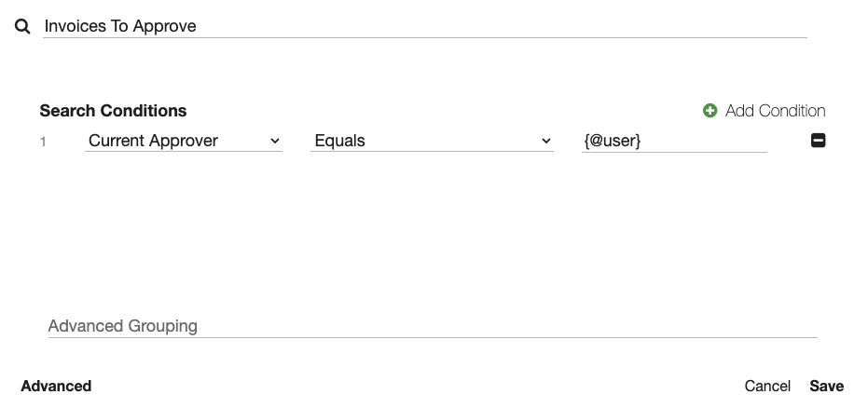This screenshot has width=868, height=408.
Task: Focus the {@user} value input field
Action: (673, 141)
